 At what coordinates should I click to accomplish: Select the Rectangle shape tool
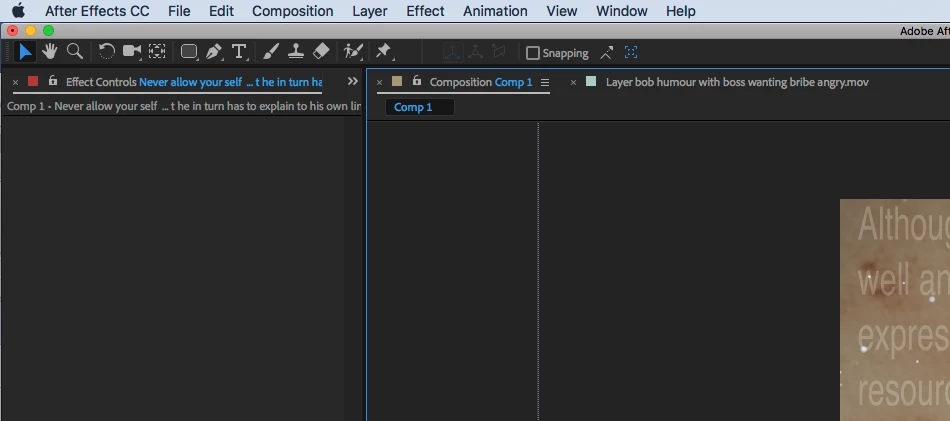pyautogui.click(x=189, y=52)
